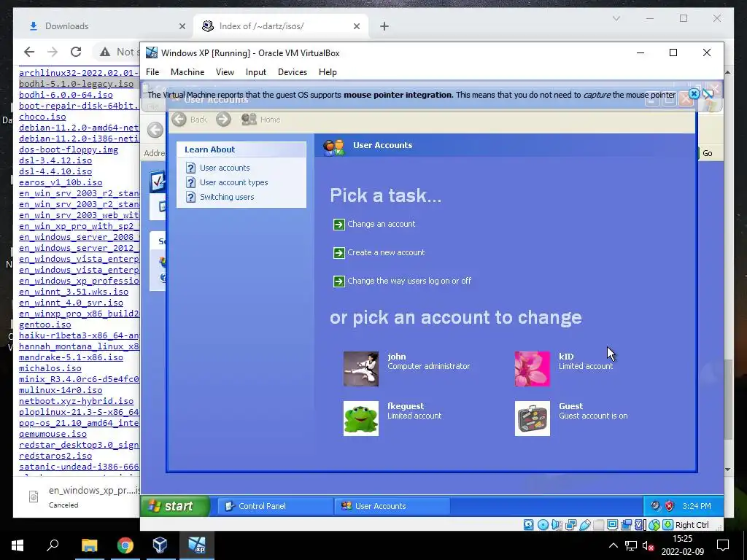This screenshot has width=747, height=560.
Task: Click the VirtualBox CPU virtualization indicator
Action: coord(639,525)
